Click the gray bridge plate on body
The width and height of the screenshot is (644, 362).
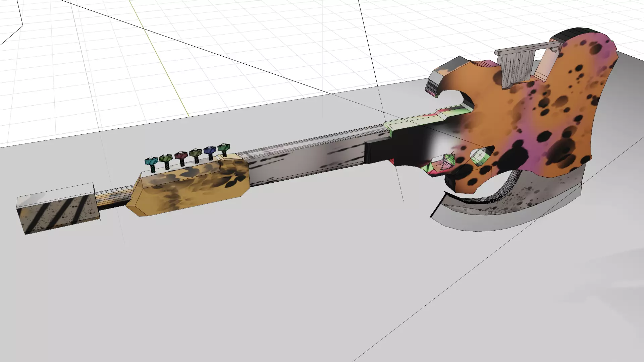point(517,69)
